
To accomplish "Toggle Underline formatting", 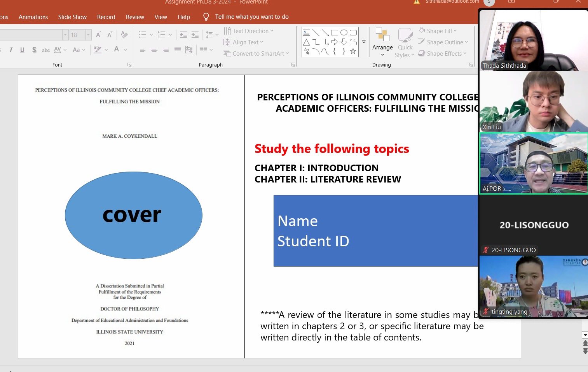I will tap(22, 49).
